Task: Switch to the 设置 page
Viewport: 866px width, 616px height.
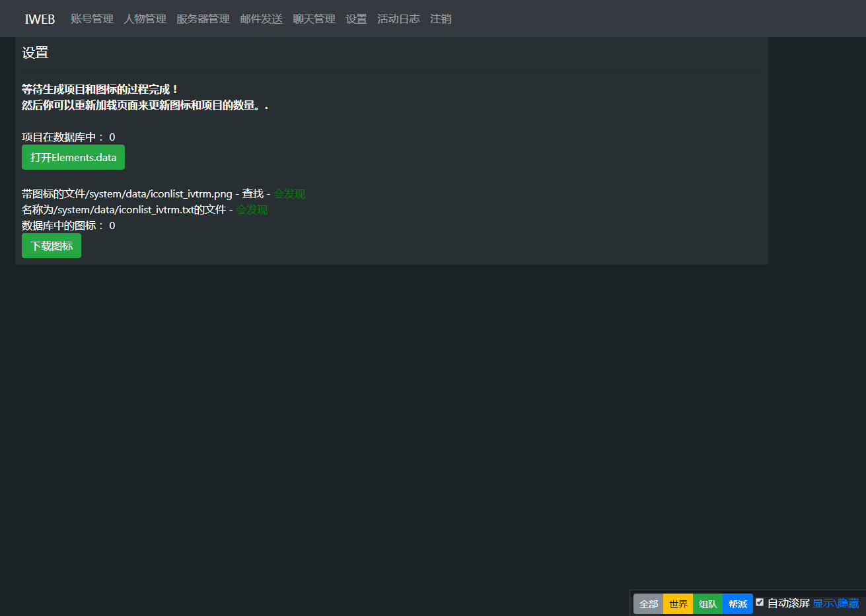Action: (x=356, y=18)
